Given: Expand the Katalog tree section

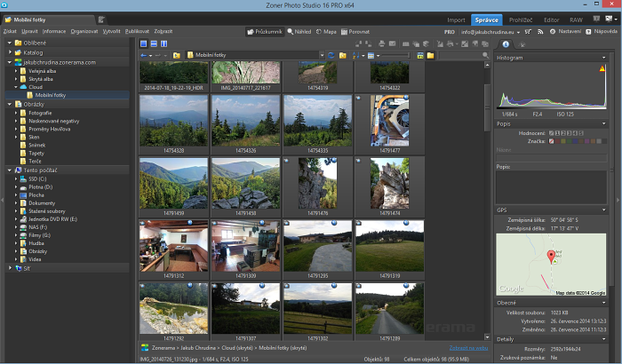Looking at the screenshot, I should [x=10, y=52].
